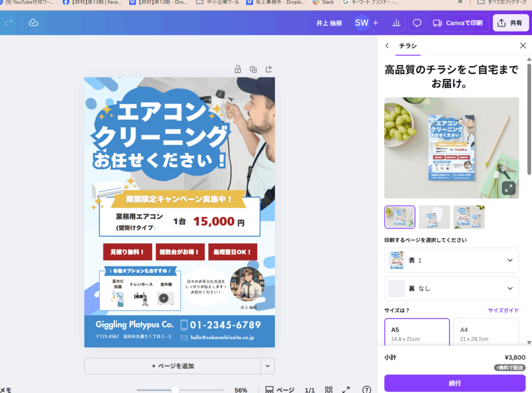Image resolution: width=532 pixels, height=393 pixels.
Task: Duplicate the page with the copy icon
Action: click(x=253, y=69)
